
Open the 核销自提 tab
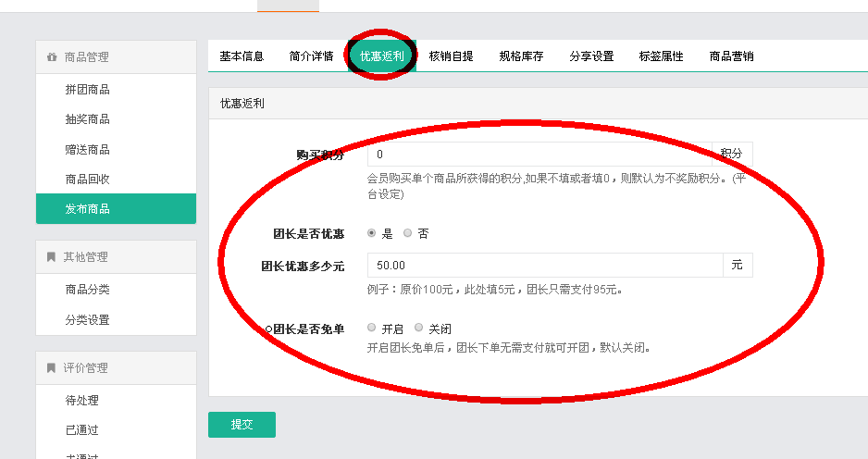[451, 56]
